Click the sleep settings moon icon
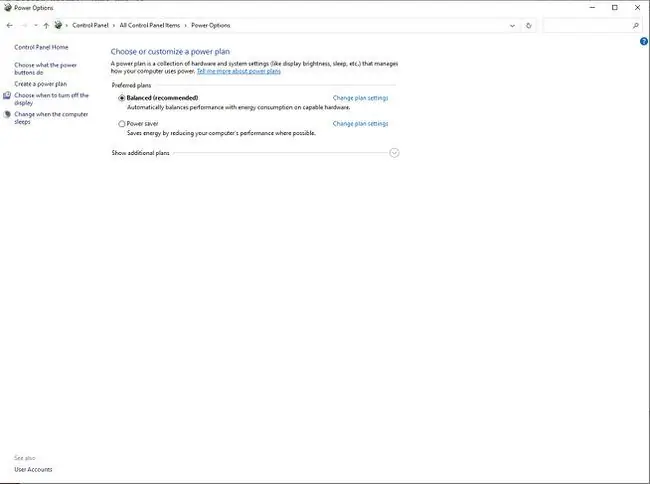This screenshot has width=650, height=484. click(7, 114)
